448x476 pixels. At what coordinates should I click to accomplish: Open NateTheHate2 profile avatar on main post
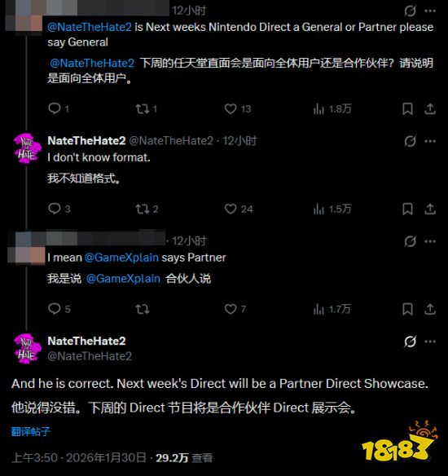(x=27, y=348)
